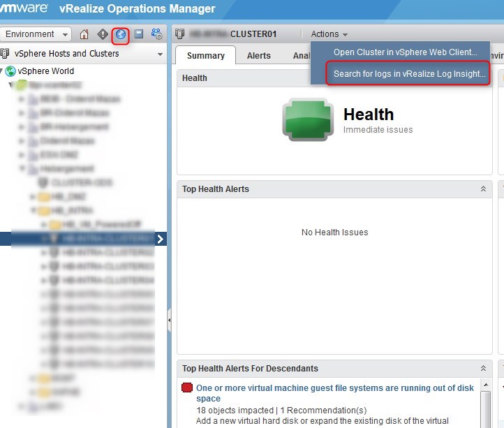Select the Environment globe icon
Screen dimensions: 504x428
click(x=121, y=34)
